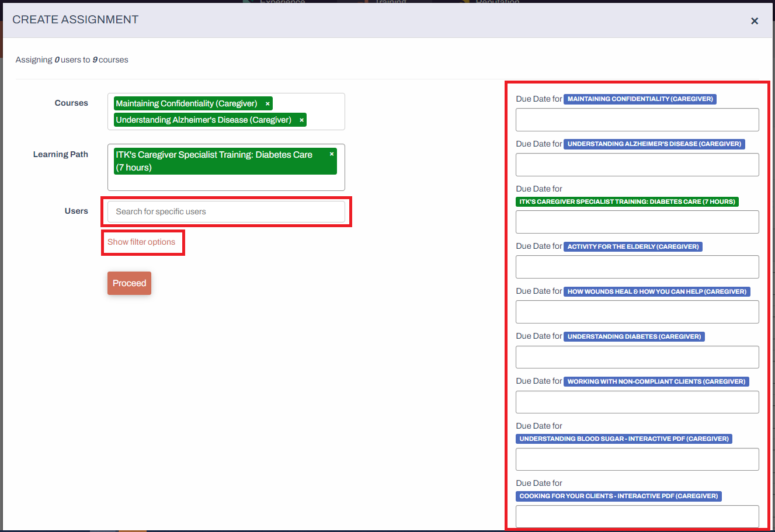The height and width of the screenshot is (532, 775).
Task: Click the search for specific users field
Action: coord(226,212)
